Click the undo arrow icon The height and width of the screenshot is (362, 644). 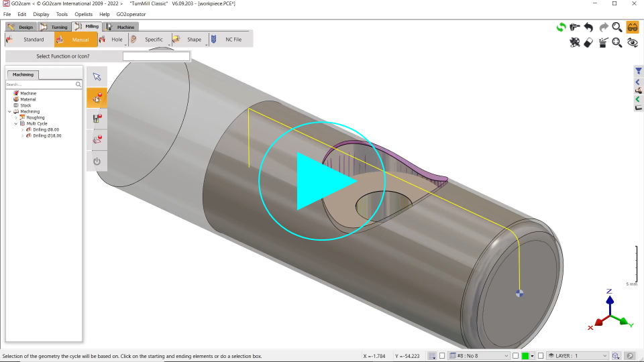(588, 27)
